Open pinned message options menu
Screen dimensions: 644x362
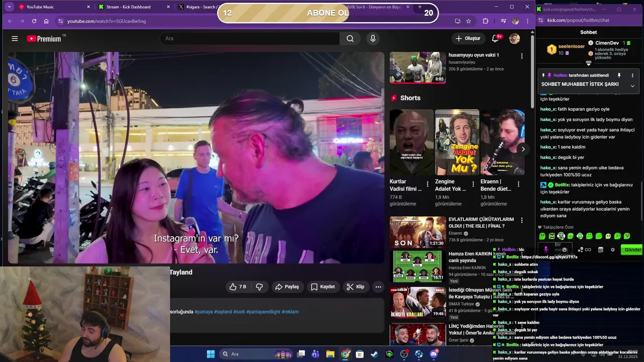(632, 75)
